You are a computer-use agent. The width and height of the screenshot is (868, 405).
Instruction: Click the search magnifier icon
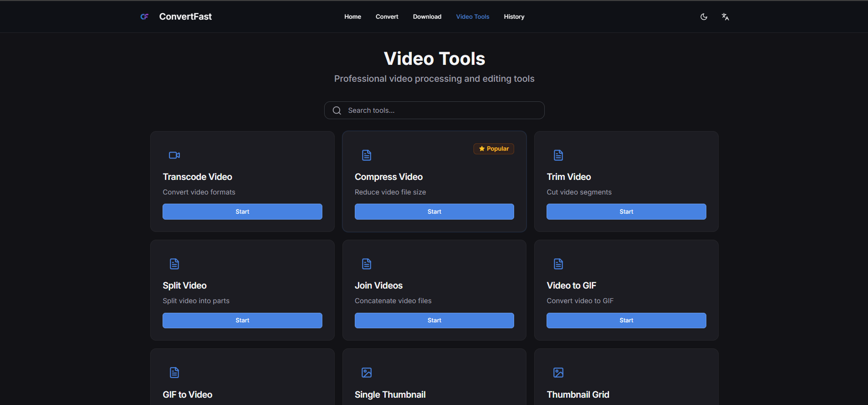coord(337,110)
